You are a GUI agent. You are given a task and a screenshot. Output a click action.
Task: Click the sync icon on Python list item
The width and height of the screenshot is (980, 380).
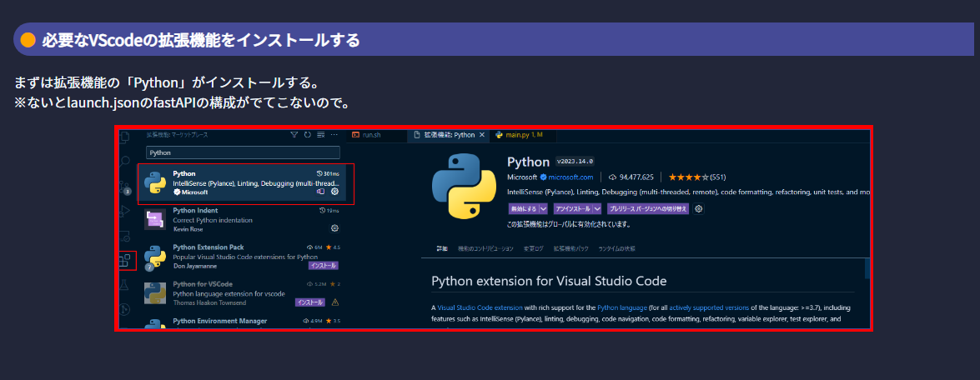321,192
